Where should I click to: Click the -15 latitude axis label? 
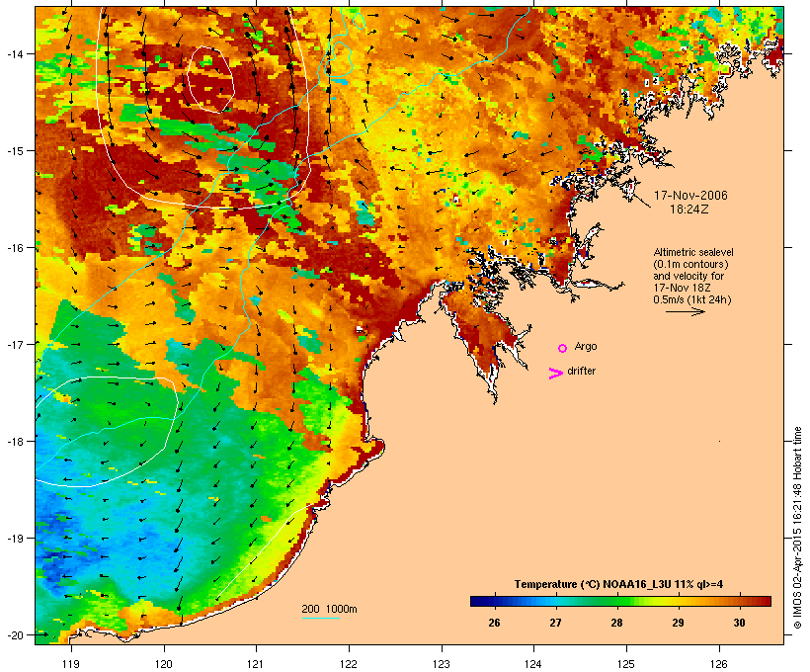pos(14,151)
